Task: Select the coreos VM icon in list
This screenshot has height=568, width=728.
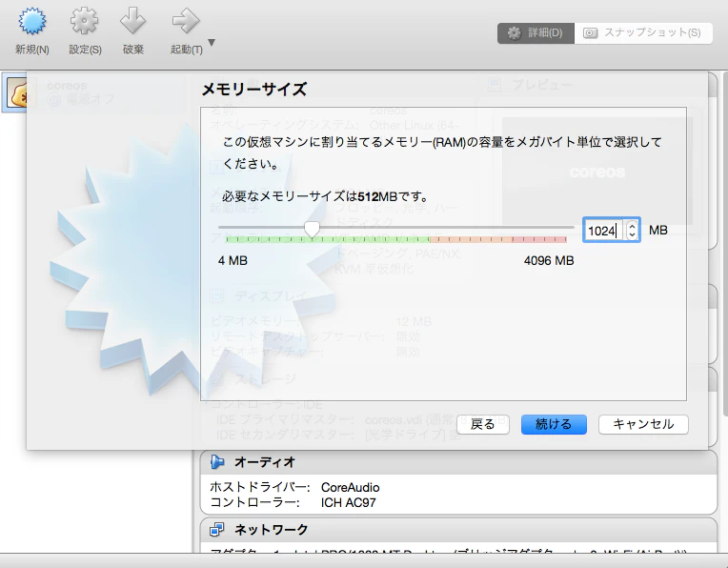Action: (18, 92)
